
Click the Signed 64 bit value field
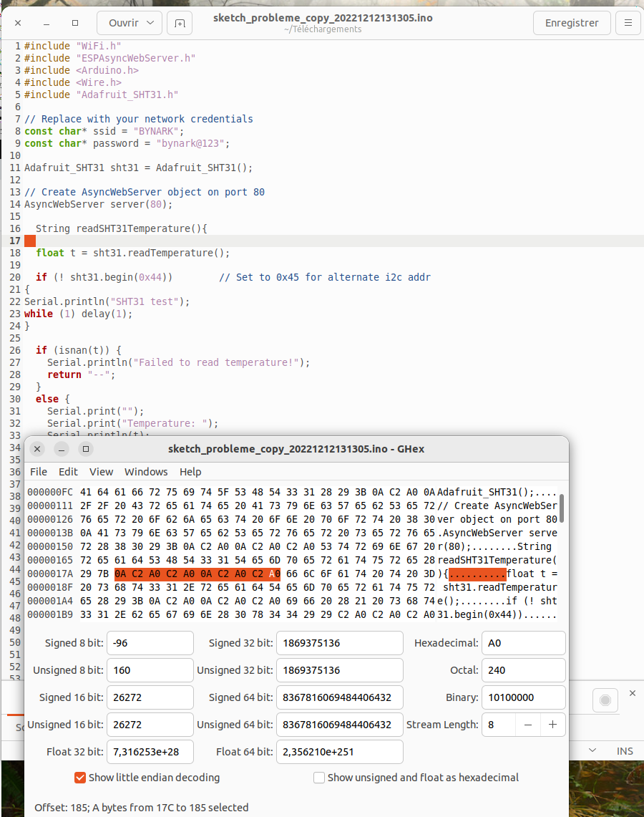point(339,697)
